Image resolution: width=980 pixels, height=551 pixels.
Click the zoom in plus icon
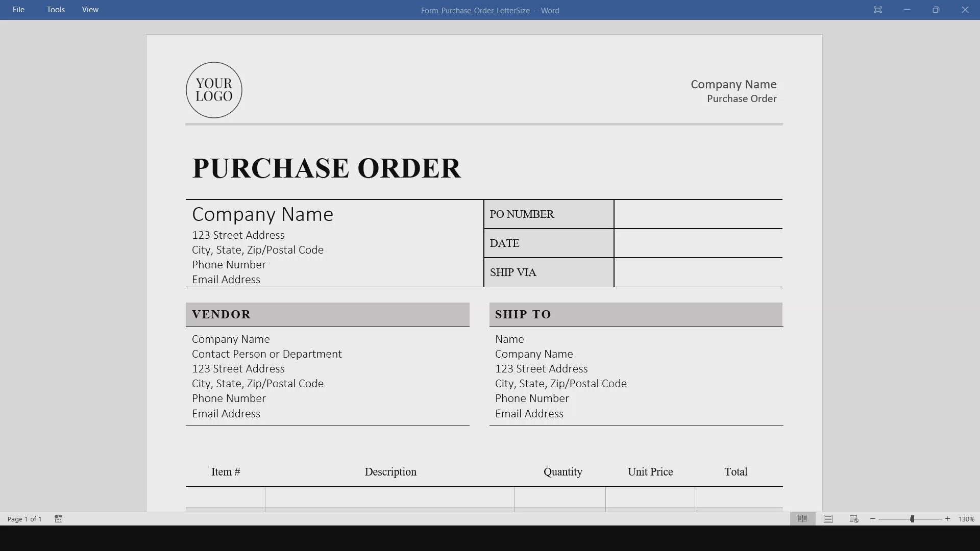948,519
